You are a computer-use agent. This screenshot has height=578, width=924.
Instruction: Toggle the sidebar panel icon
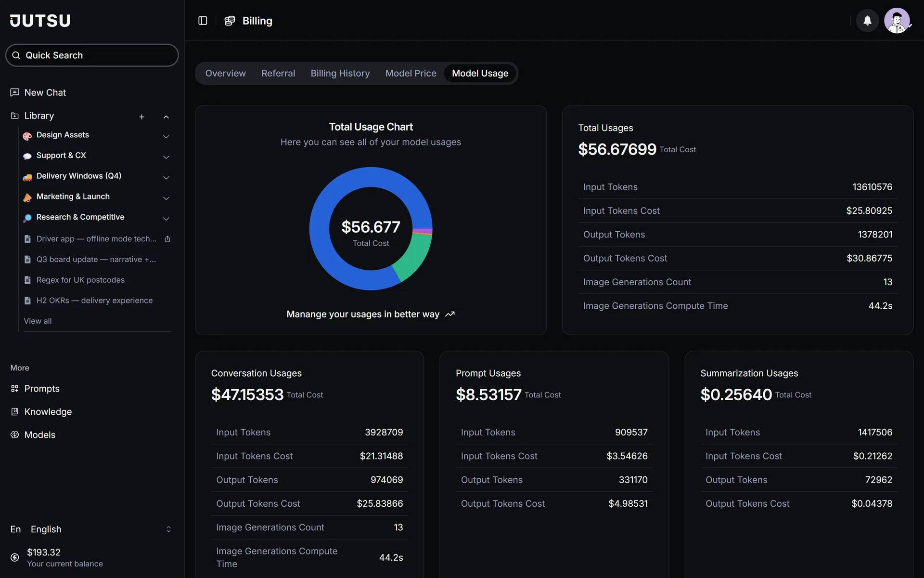pos(203,21)
